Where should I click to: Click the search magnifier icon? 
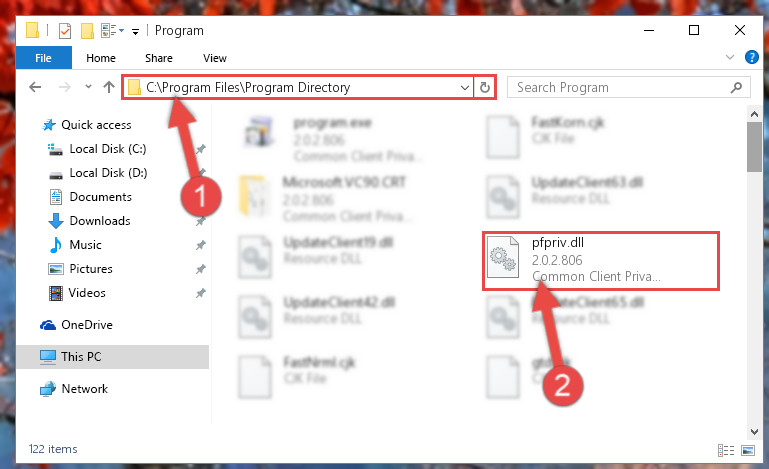pos(736,87)
